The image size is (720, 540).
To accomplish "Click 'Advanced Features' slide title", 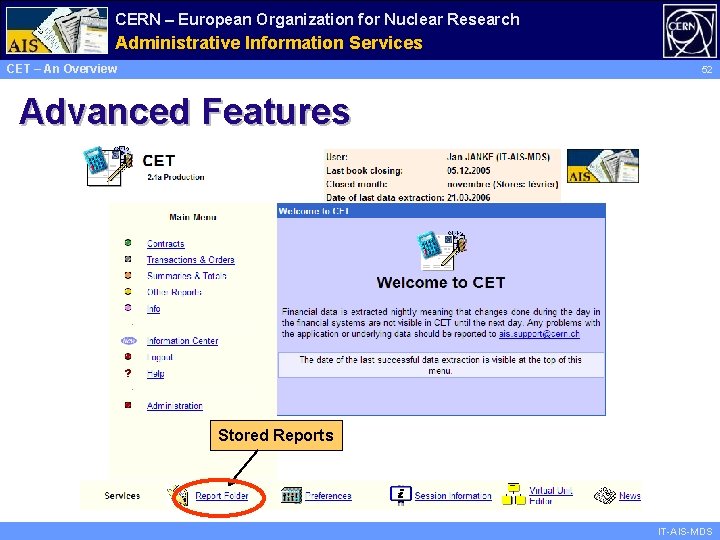I will [x=185, y=112].
